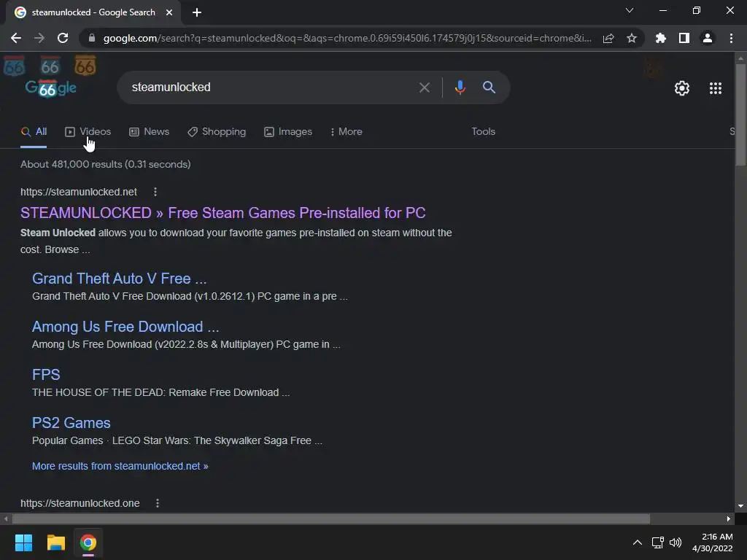Viewport: 747px width, 560px height.
Task: Open the Chrome profile avatar menu
Action: pos(708,38)
